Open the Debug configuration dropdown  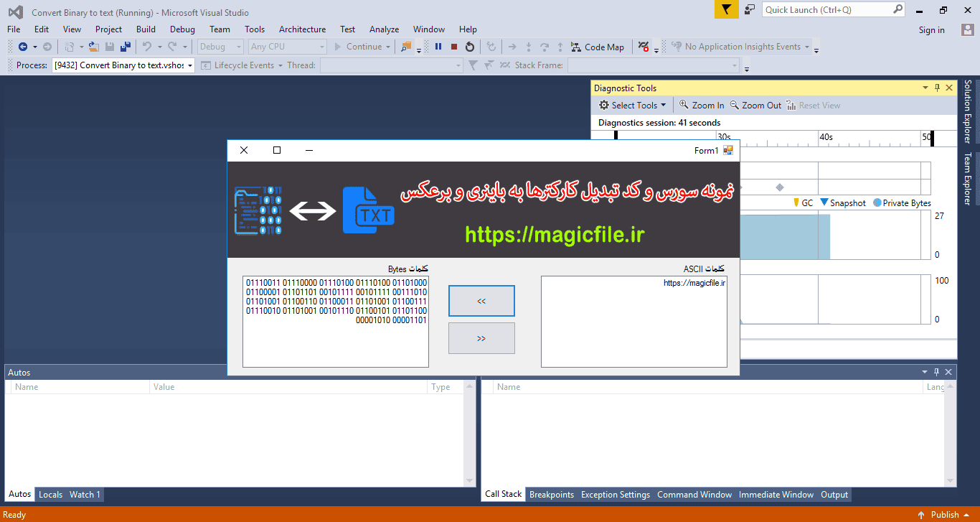coord(221,47)
